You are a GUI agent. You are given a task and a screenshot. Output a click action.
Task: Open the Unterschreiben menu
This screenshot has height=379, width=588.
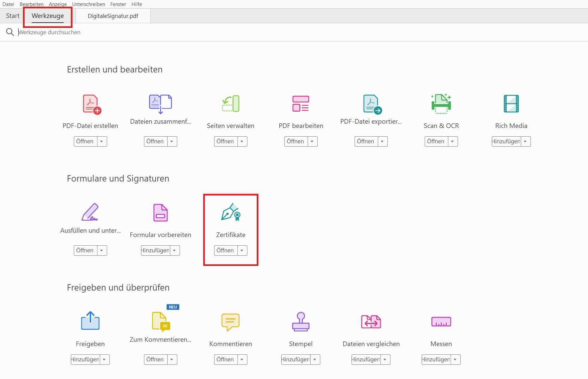(x=88, y=4)
